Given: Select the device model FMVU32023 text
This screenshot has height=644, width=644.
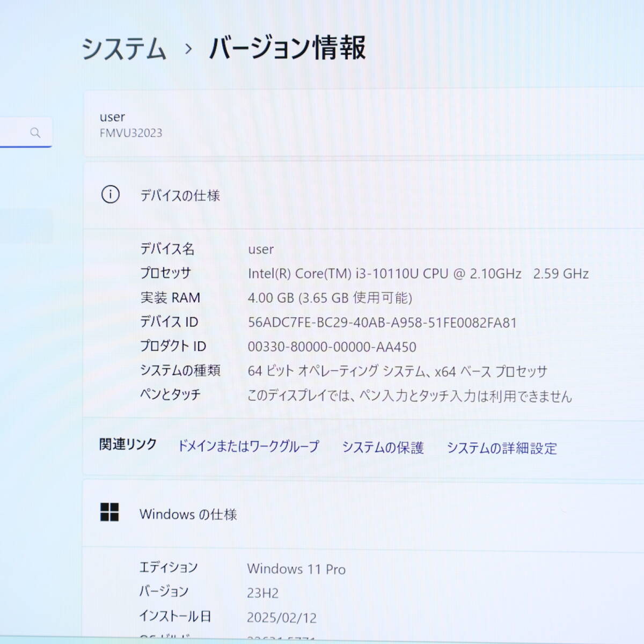Looking at the screenshot, I should pyautogui.click(x=131, y=133).
